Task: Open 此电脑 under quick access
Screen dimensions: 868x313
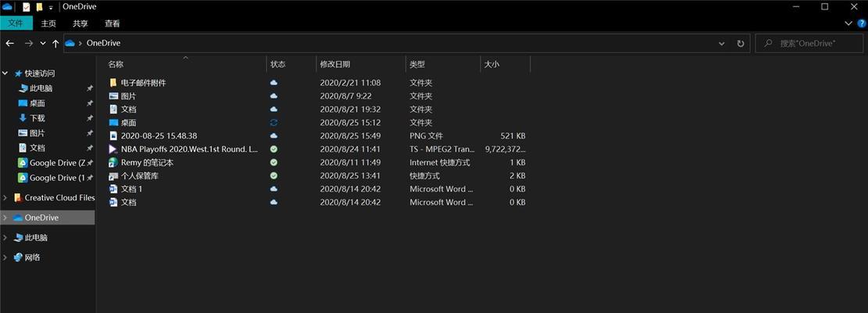Action: click(x=41, y=88)
